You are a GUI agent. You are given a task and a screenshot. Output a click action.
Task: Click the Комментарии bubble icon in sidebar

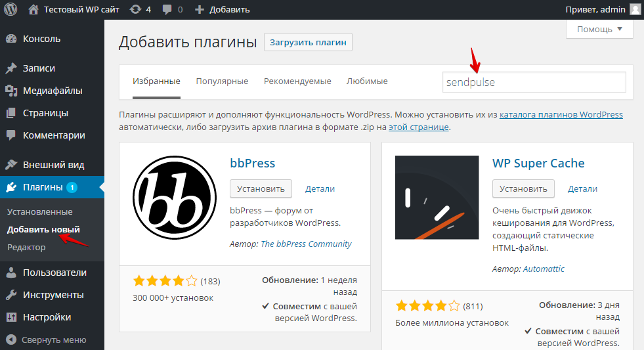11,135
